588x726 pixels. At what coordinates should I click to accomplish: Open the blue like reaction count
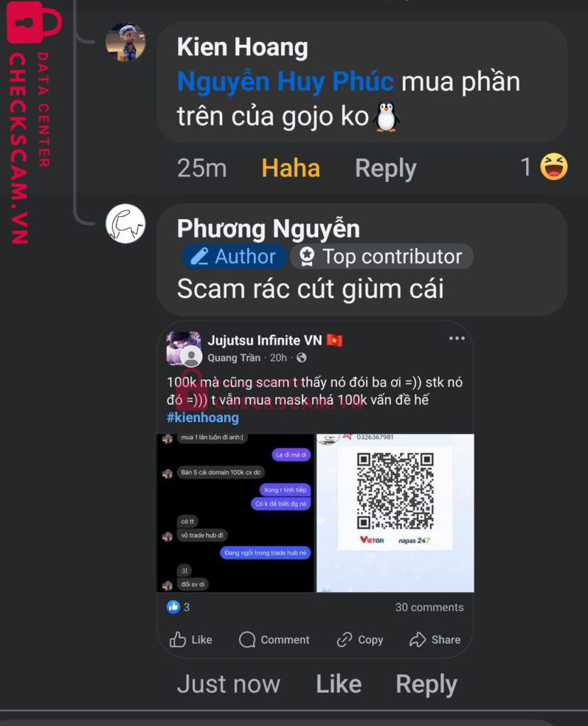tap(178, 607)
